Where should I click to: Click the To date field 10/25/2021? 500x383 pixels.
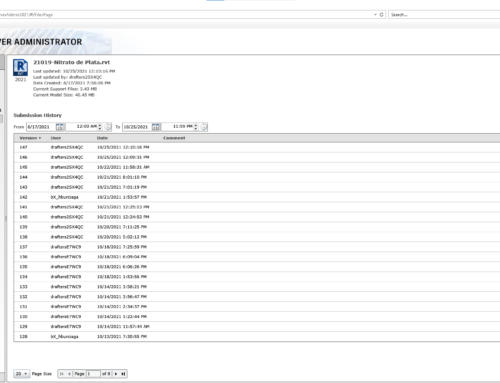click(137, 127)
